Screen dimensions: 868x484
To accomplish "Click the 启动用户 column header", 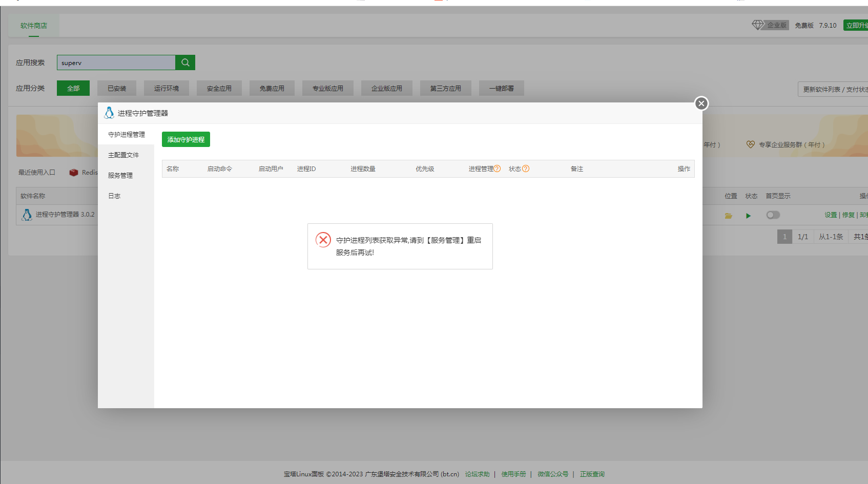I will (271, 169).
